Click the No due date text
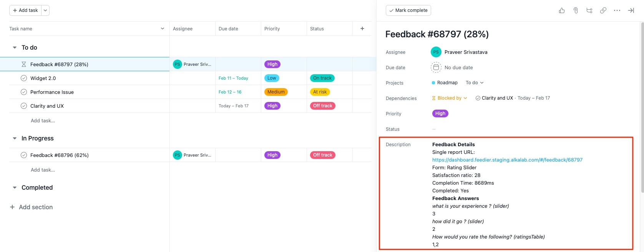This screenshot has height=252, width=644. pos(459,67)
